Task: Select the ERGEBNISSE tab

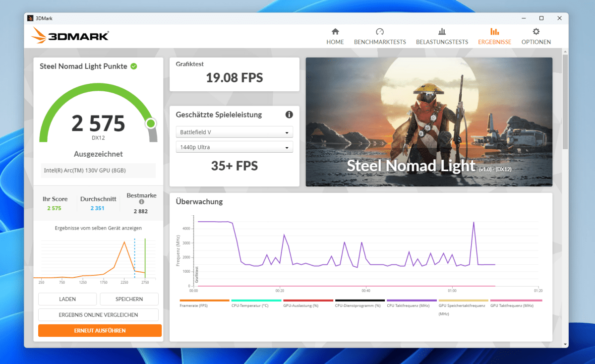Action: (x=494, y=42)
